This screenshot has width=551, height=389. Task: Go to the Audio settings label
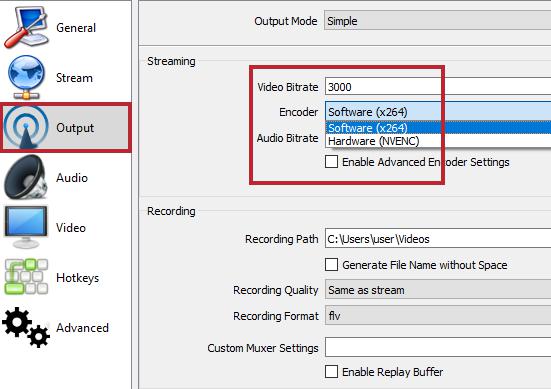click(72, 178)
